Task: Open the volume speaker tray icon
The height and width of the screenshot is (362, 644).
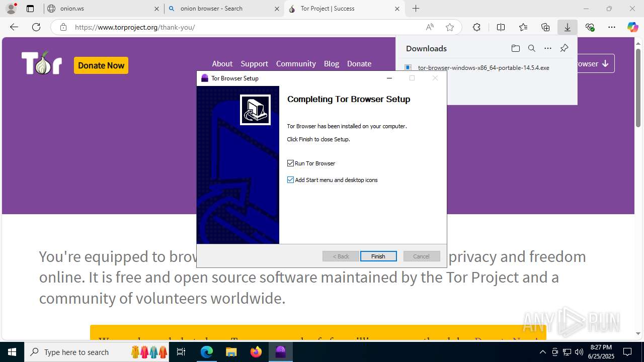Action: pos(579,352)
